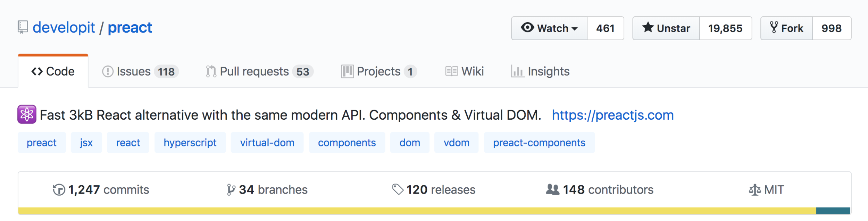
Task: Click the Issues exclamation icon
Action: 108,71
